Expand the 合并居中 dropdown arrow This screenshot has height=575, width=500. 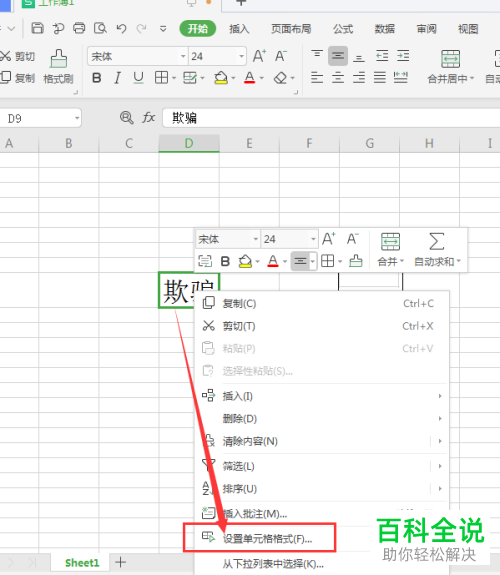pyautogui.click(x=472, y=78)
